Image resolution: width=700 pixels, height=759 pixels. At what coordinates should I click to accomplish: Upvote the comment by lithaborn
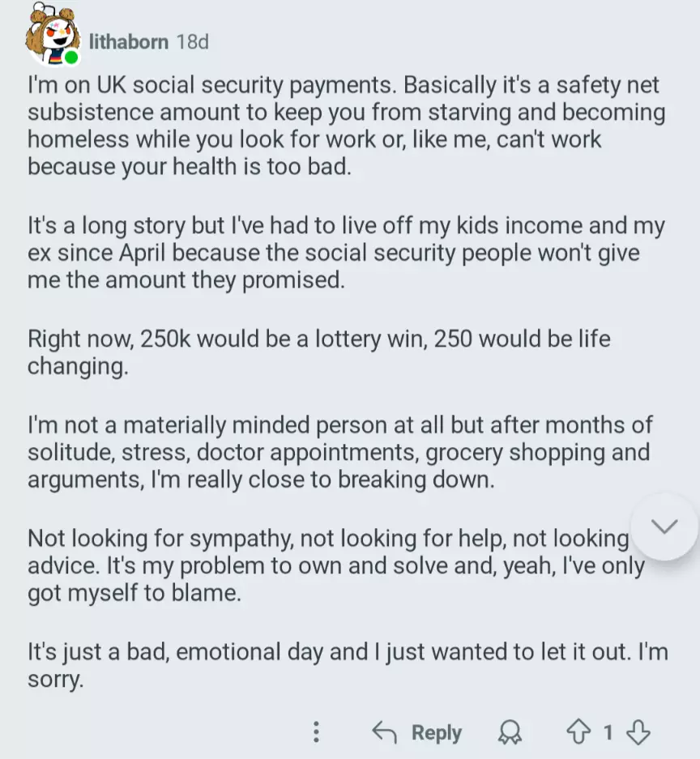click(578, 732)
